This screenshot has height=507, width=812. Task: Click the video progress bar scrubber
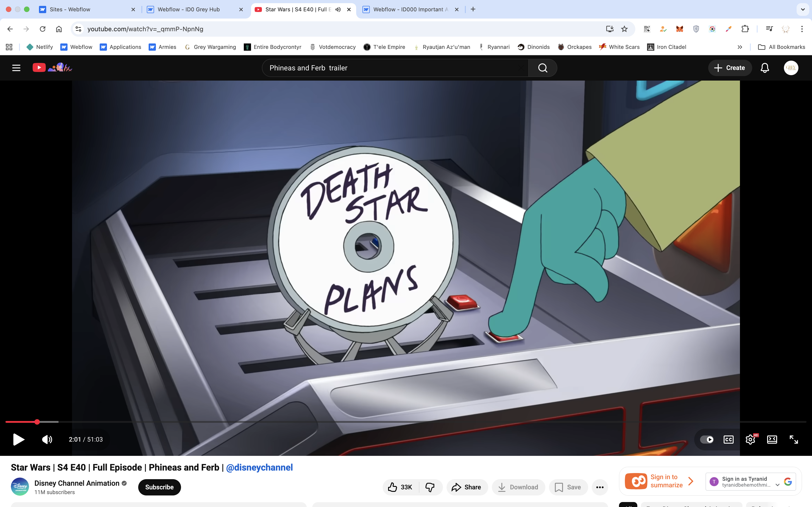37,422
